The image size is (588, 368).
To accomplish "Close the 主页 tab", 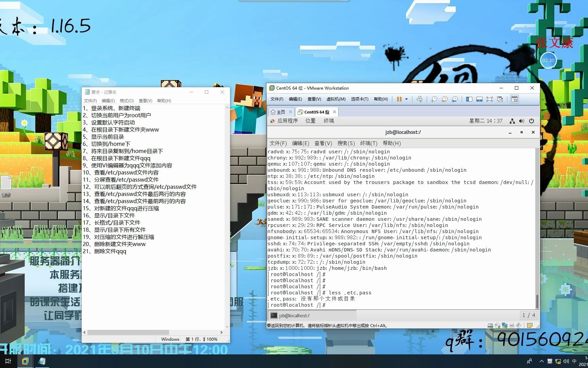I will click(x=291, y=112).
